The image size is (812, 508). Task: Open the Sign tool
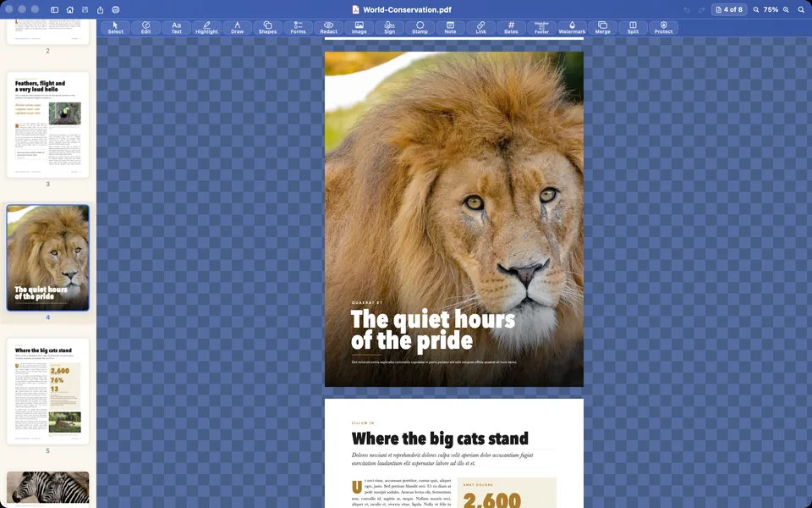[x=389, y=28]
